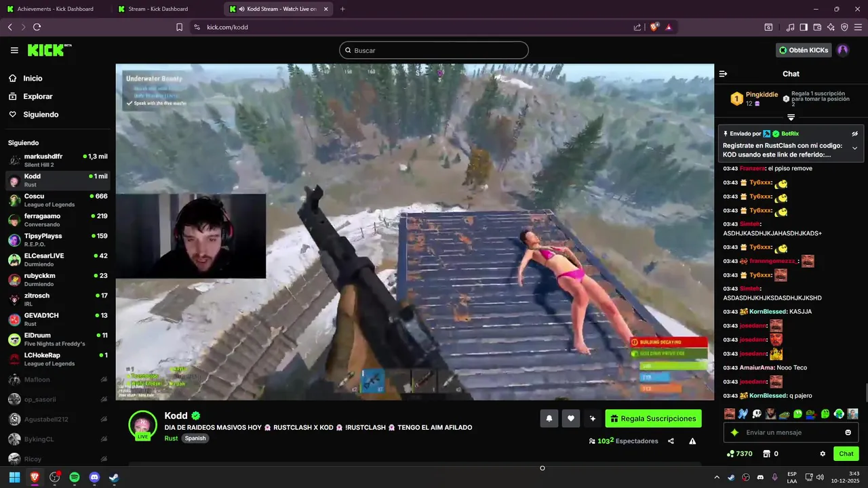This screenshot has width=868, height=488.
Task: Open Spotify from the taskbar
Action: [x=75, y=477]
